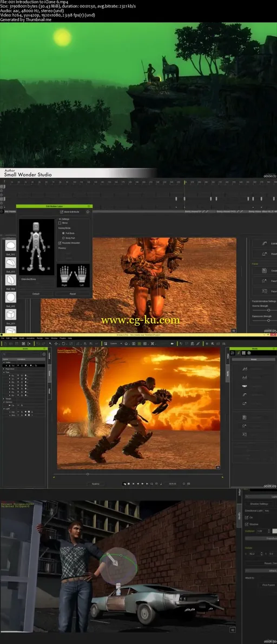Click the Shadow Settings button
The image size is (277, 644).
click(260, 504)
